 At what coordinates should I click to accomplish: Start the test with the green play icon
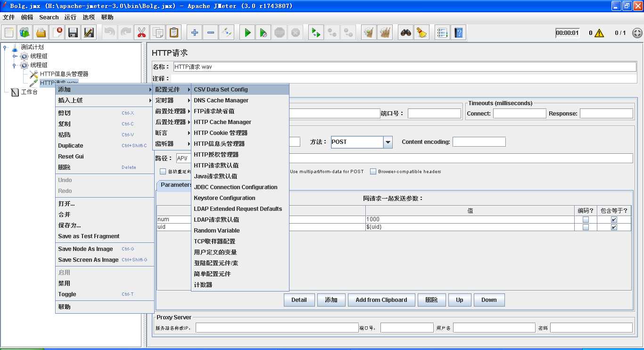click(x=248, y=33)
